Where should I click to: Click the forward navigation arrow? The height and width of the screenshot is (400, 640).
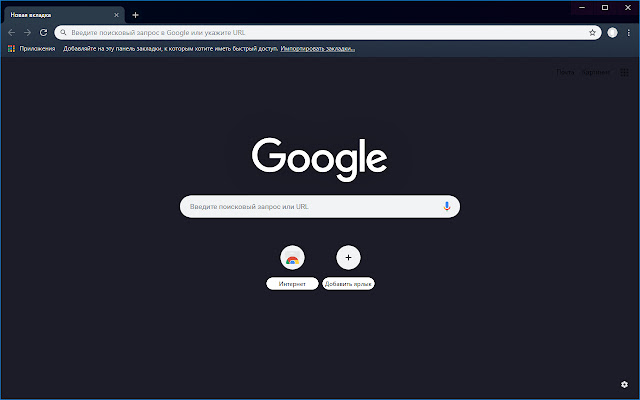[27, 33]
